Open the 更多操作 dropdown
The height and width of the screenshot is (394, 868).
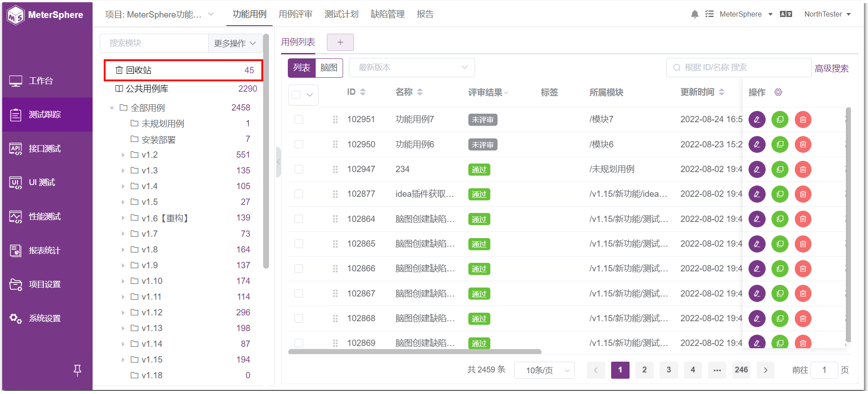(235, 43)
